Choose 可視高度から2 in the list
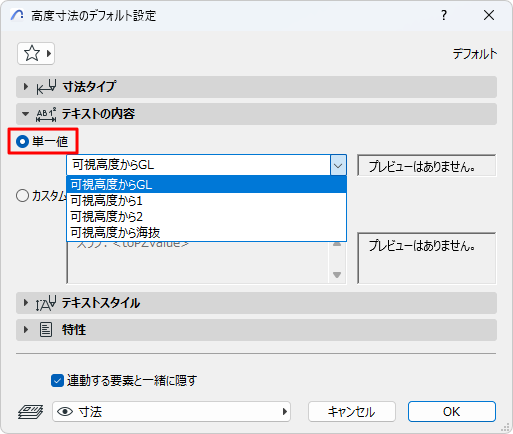Image resolution: width=513 pixels, height=434 pixels. [x=207, y=217]
